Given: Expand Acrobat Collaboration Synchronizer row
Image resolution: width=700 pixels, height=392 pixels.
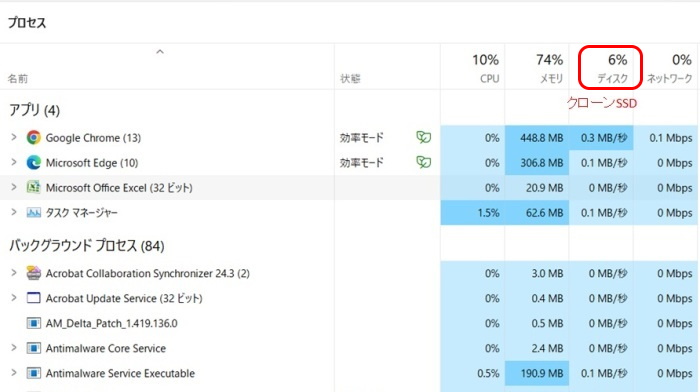Looking at the screenshot, I should [x=14, y=273].
